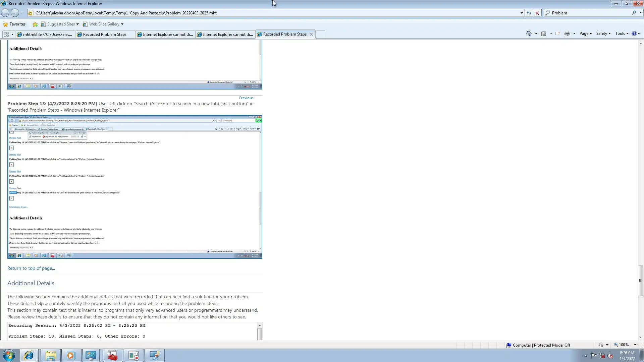Open the Favorites button

14,24
